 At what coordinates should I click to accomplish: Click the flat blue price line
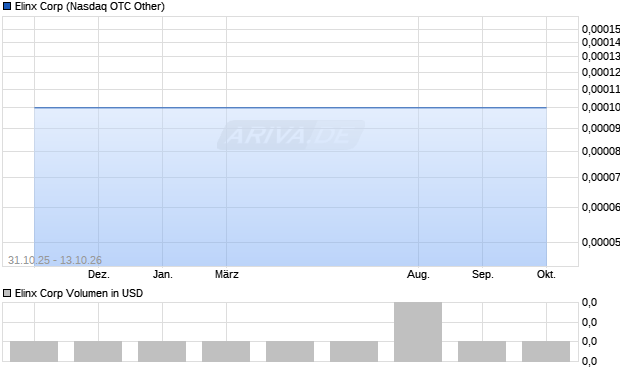click(x=291, y=107)
